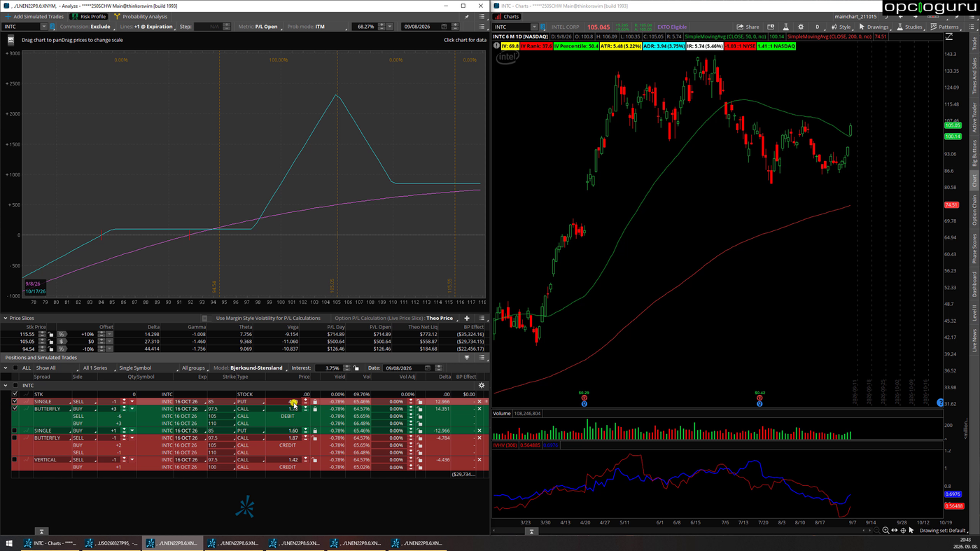Viewport: 980px width, 551px height.
Task: Open the Drawings menu
Action: coord(874,27)
